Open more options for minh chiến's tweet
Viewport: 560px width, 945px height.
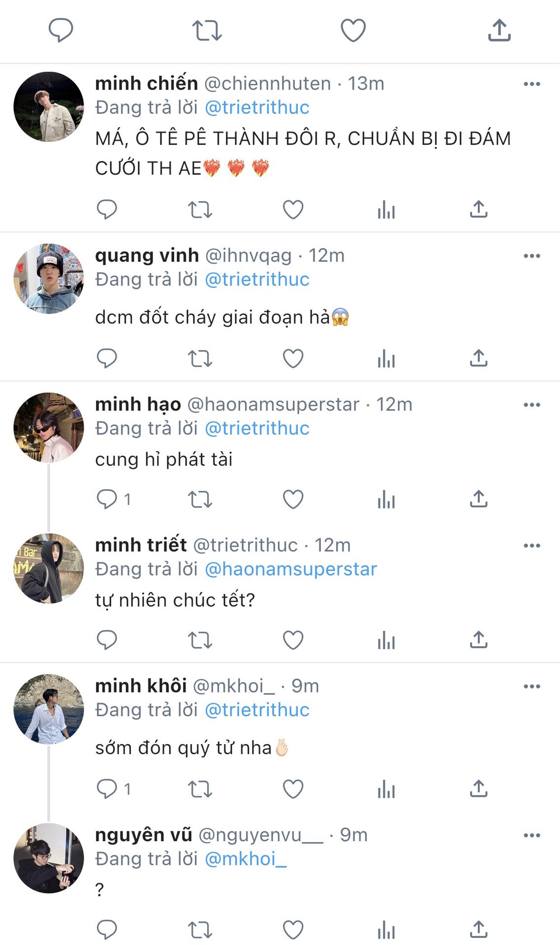click(x=531, y=84)
